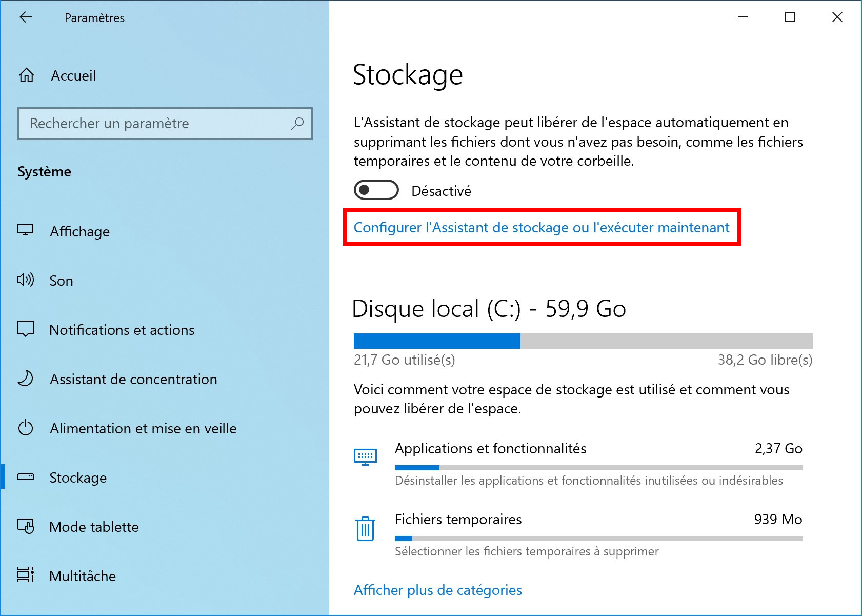Viewport: 862px width, 616px height.
Task: Click Configurer l'Assistant de stockage link
Action: point(542,227)
